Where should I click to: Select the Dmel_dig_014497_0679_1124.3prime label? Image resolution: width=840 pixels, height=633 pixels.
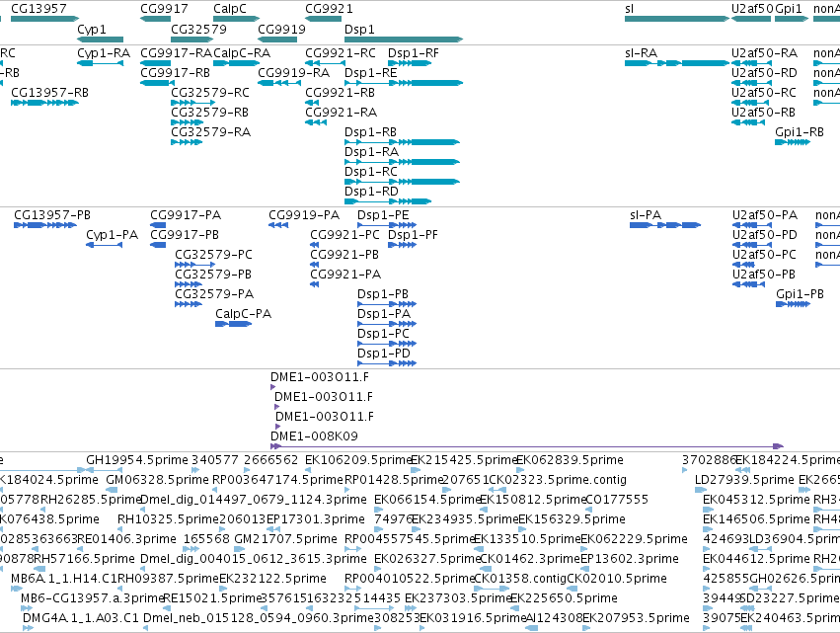[x=254, y=500]
